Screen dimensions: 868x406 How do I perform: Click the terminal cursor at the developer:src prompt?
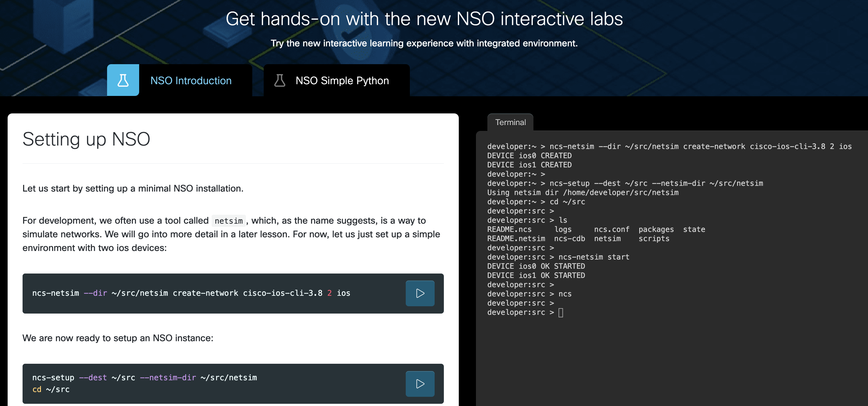tap(560, 312)
